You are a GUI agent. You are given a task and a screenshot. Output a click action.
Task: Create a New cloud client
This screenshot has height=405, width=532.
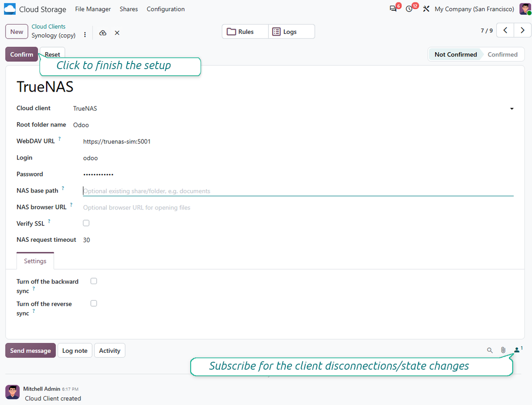click(16, 32)
